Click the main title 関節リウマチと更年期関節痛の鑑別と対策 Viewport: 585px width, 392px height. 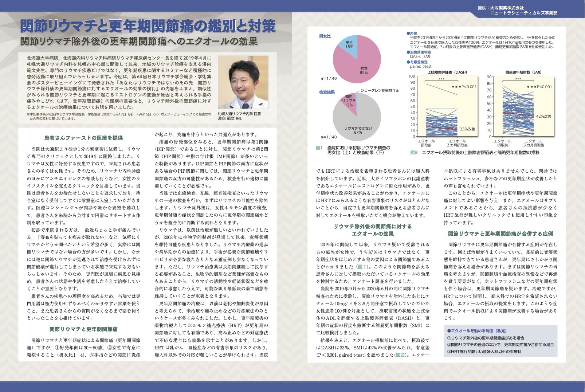[x=148, y=26]
